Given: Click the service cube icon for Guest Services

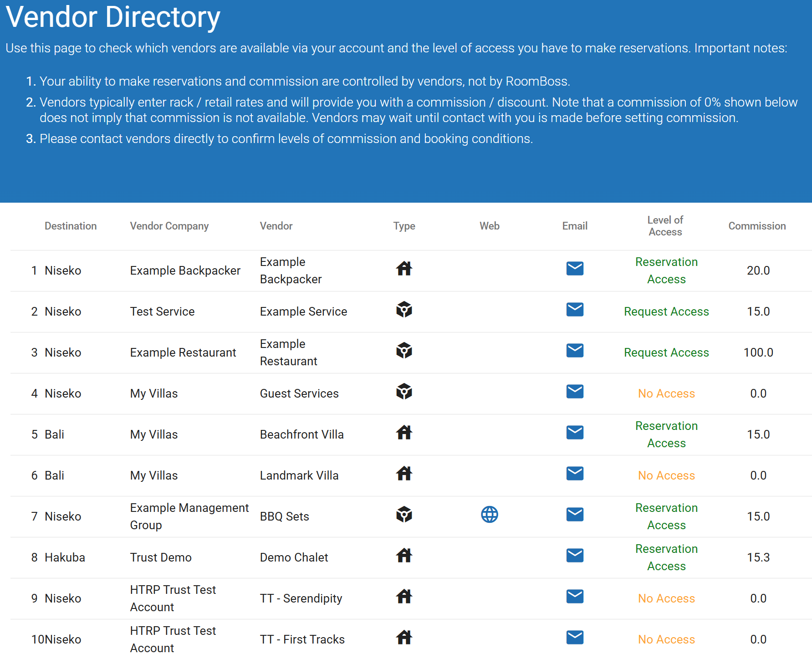Looking at the screenshot, I should (x=404, y=392).
